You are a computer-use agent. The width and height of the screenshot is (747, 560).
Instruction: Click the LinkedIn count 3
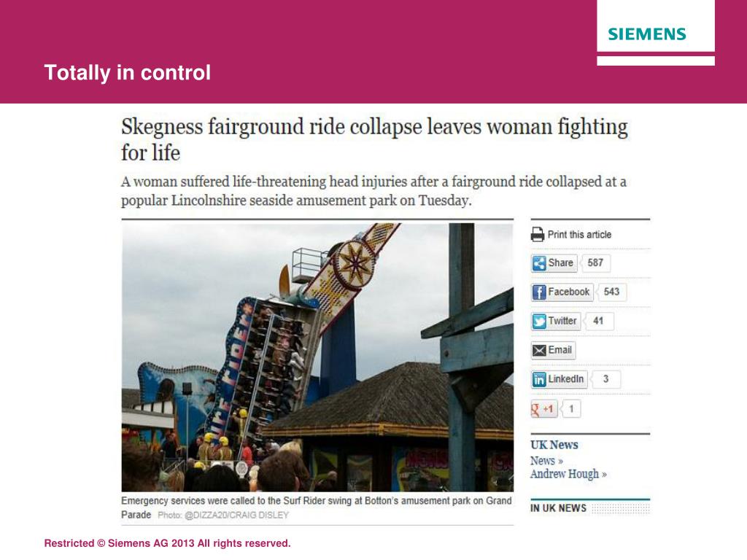pos(605,379)
